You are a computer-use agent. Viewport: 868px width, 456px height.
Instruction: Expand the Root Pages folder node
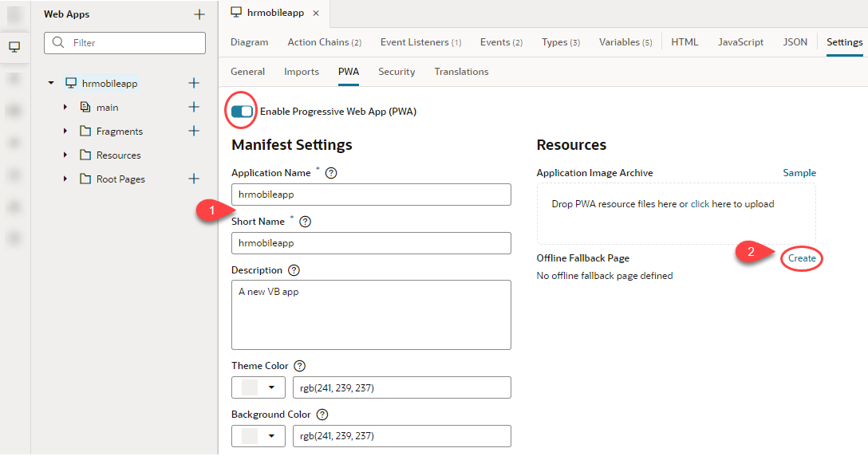click(x=65, y=179)
